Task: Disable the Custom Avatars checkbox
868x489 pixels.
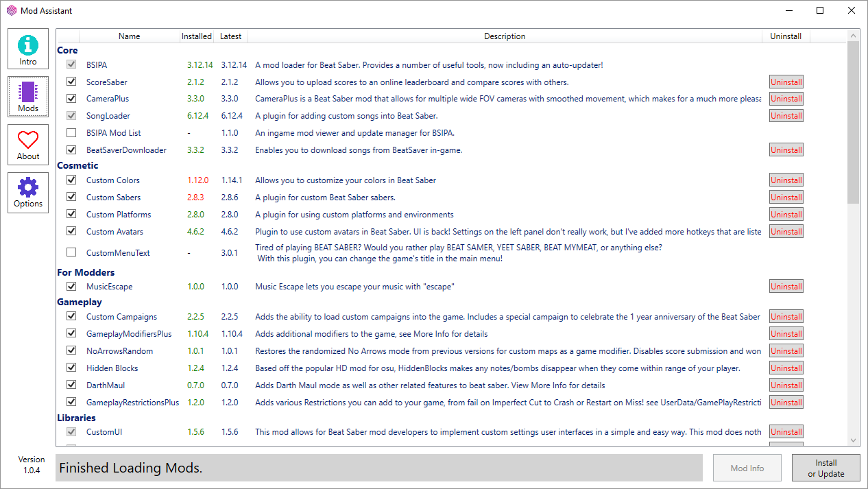Action: click(71, 232)
